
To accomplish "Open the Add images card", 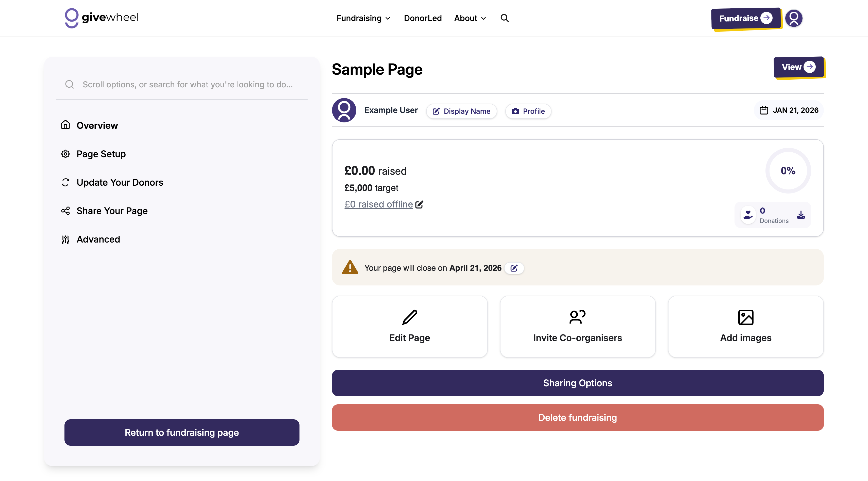I will click(745, 326).
